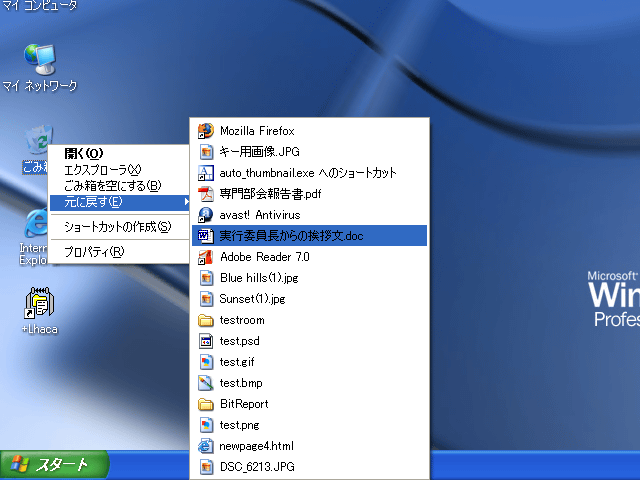Open プロパティ(R) from the context menu

[119, 252]
